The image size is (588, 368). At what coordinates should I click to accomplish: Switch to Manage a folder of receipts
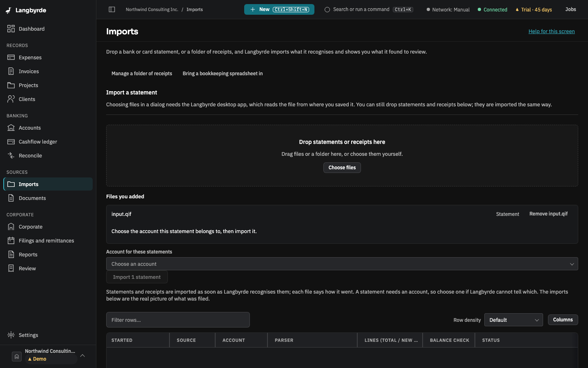pos(142,74)
